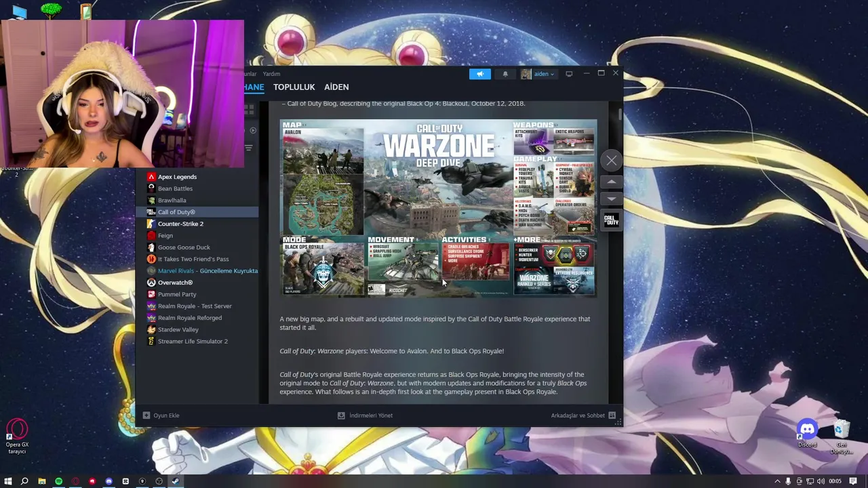Click Oyun Ekle add game button
Screen dimensions: 868x488
(161, 415)
